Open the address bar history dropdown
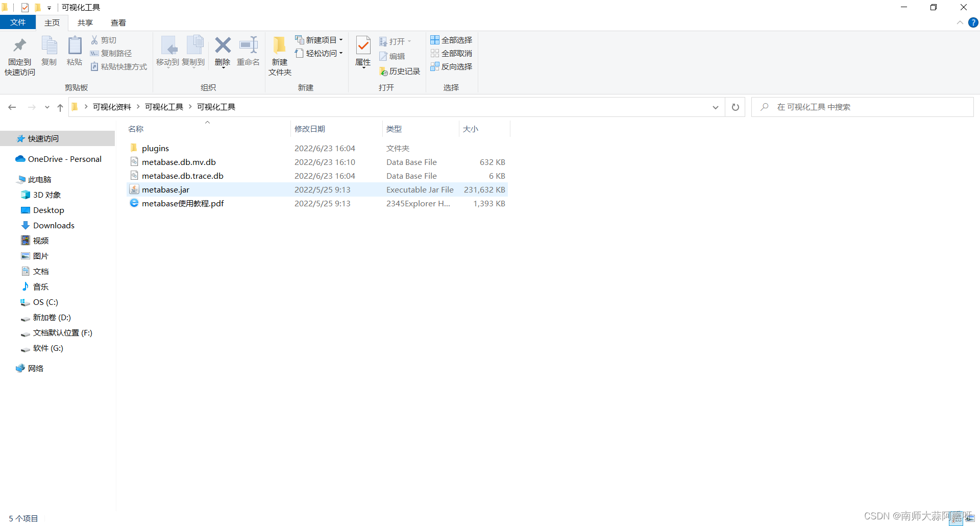Image resolution: width=980 pixels, height=526 pixels. (716, 107)
